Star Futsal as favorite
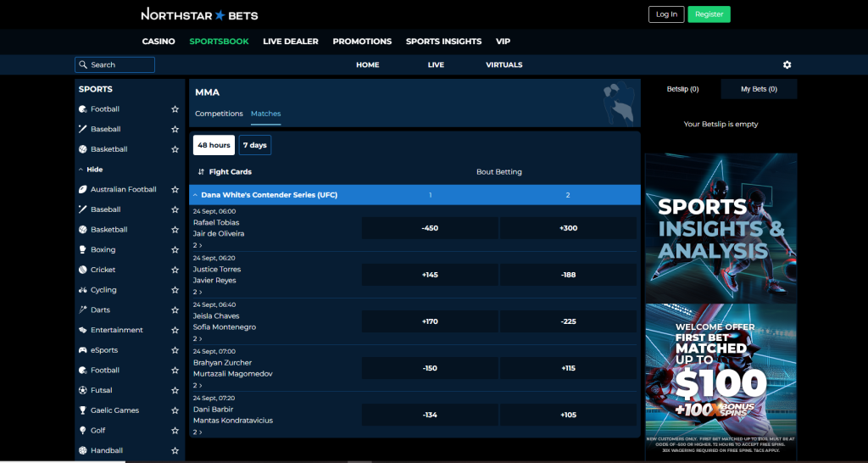 [x=175, y=390]
